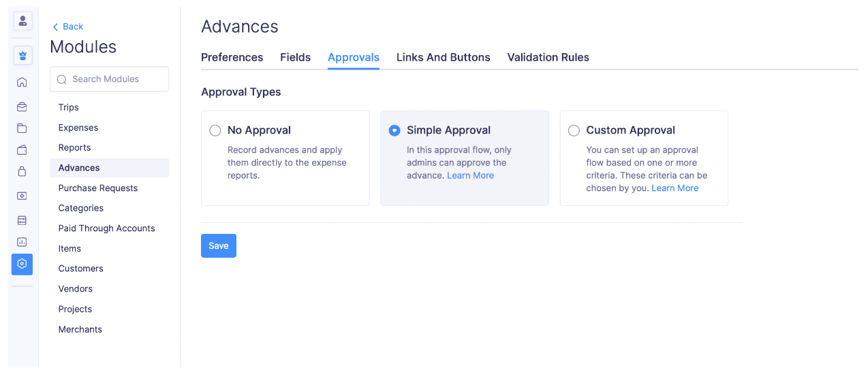Click the wallet icon in sidebar

[22, 150]
